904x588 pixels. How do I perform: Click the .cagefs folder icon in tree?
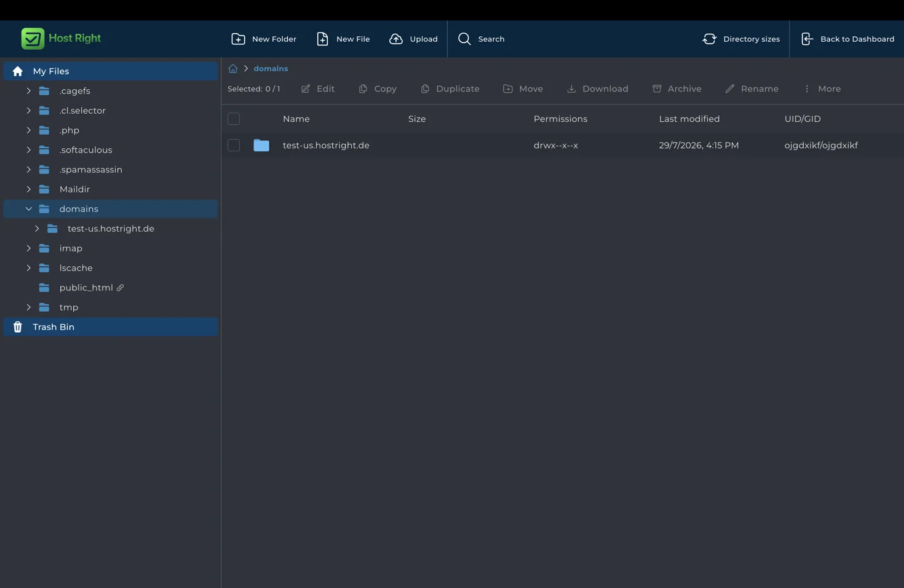pyautogui.click(x=44, y=91)
